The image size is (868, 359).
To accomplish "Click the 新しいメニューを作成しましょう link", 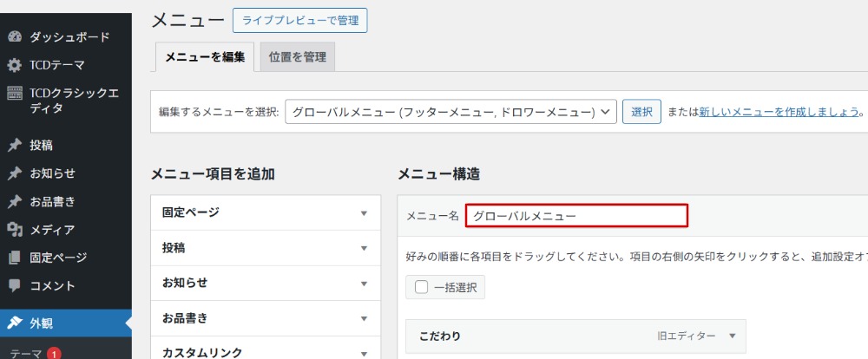I will (x=779, y=112).
